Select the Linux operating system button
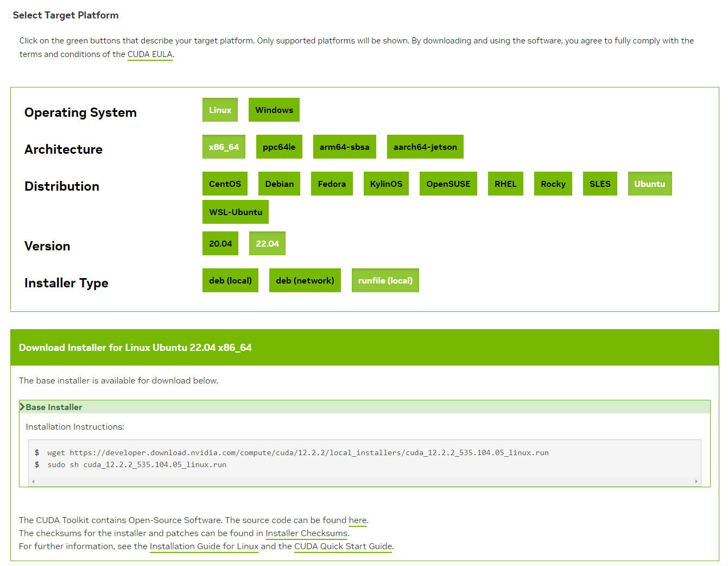This screenshot has height=566, width=728. pyautogui.click(x=220, y=110)
